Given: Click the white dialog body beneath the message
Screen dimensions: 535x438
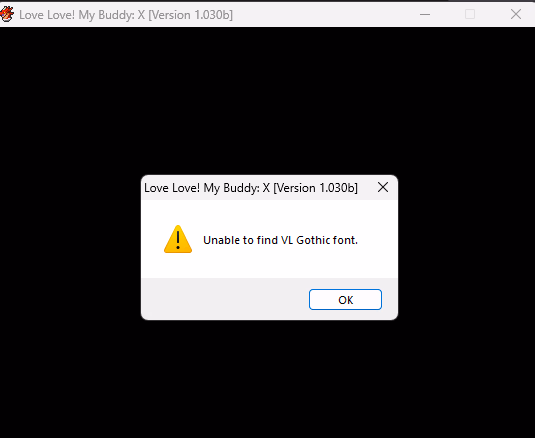Looking at the screenshot, I should [x=270, y=264].
